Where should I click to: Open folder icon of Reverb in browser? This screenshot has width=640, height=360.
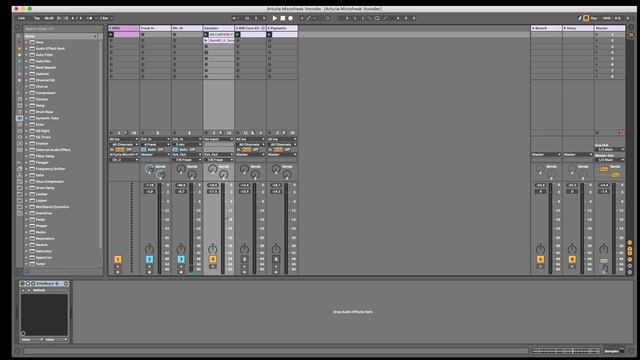pyautogui.click(x=32, y=245)
